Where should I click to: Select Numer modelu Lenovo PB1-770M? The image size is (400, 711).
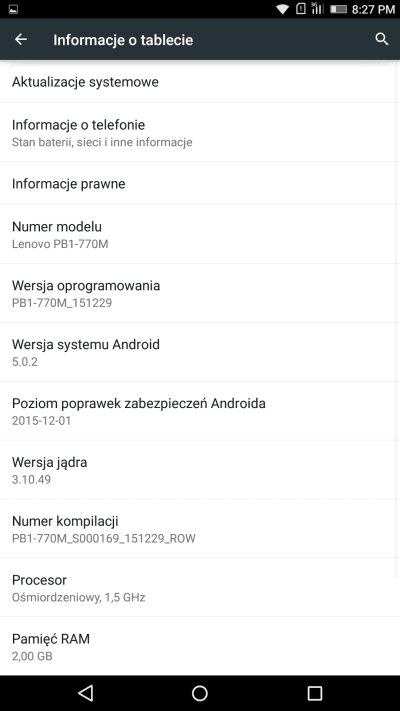(200, 234)
